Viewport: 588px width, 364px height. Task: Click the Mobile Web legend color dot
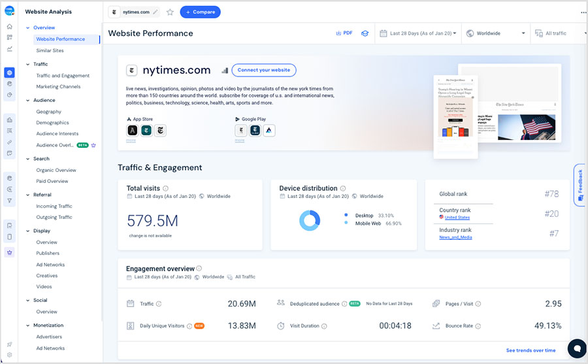coord(346,223)
